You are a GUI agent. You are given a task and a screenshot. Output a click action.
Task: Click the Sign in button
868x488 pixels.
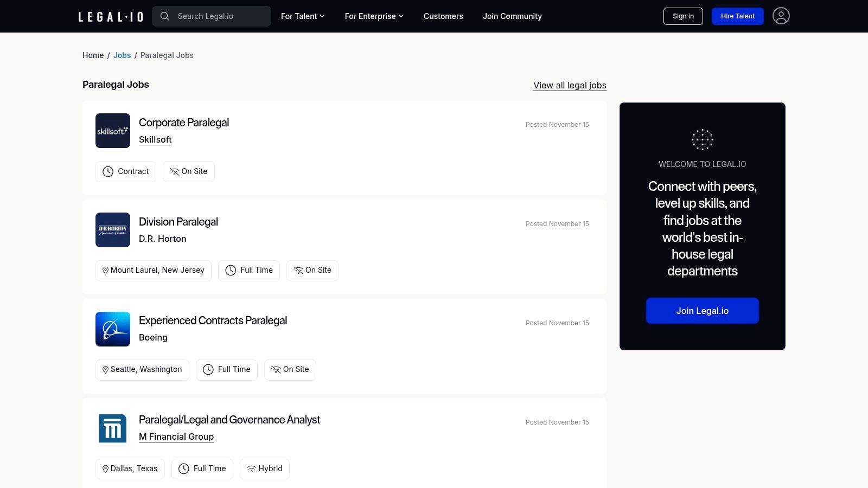(683, 16)
